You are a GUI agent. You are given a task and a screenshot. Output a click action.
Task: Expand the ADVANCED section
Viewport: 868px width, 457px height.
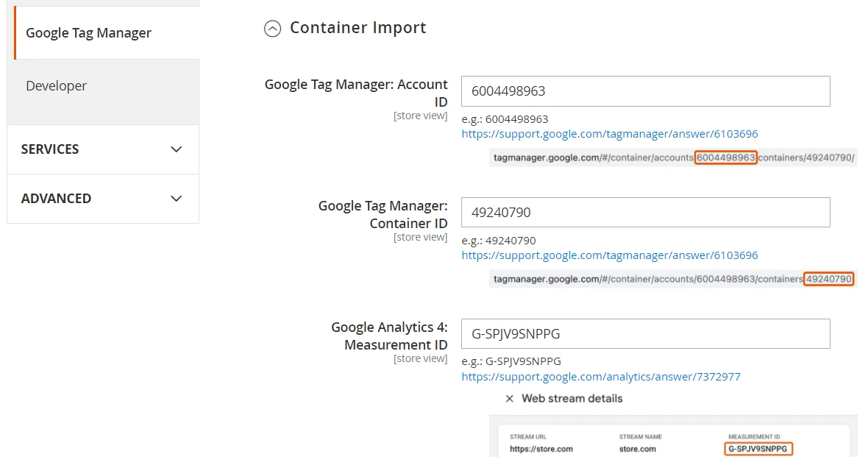tap(103, 199)
